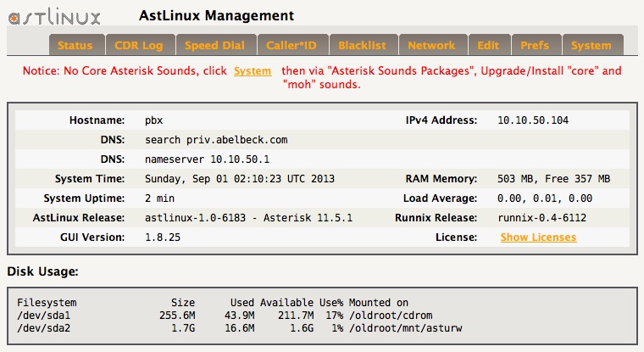
Task: Click the License label
Action: 457,237
